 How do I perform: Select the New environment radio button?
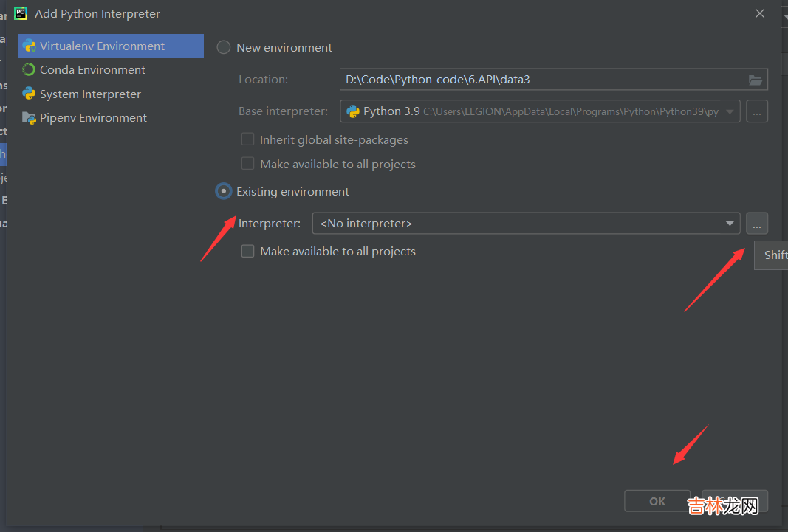(224, 47)
